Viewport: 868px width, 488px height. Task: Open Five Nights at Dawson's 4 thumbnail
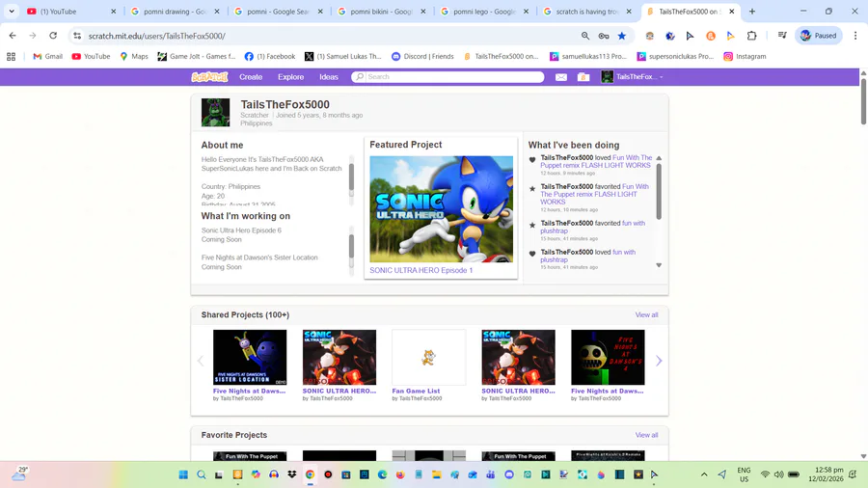coord(608,358)
